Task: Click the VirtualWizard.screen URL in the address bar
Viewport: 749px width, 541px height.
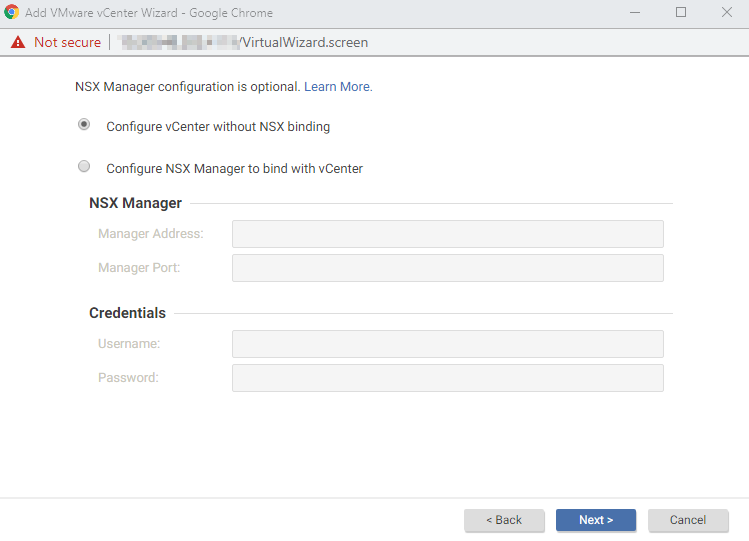Action: pos(304,43)
